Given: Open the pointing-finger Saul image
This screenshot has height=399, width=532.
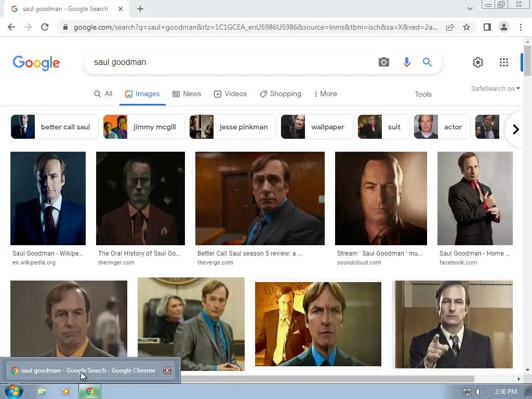Looking at the screenshot, I should [454, 324].
